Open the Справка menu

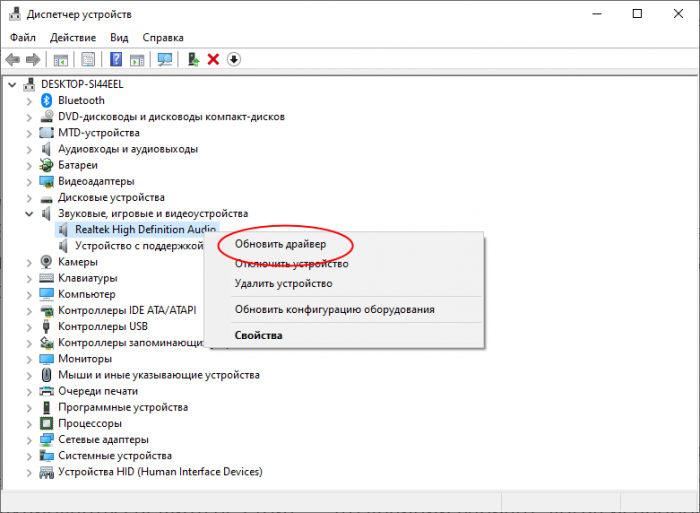coord(163,38)
